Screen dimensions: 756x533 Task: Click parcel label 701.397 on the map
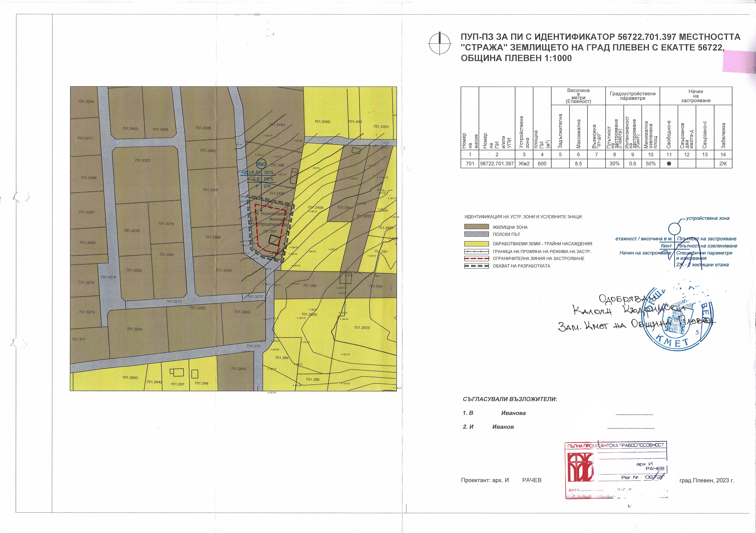coord(270,232)
